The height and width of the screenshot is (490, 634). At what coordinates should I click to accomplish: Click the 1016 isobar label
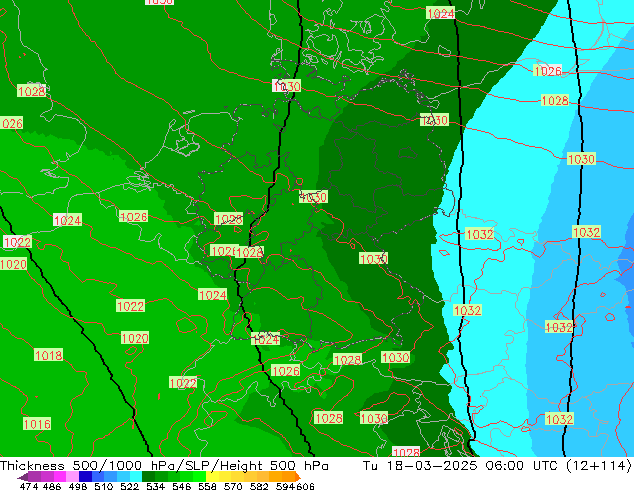37,424
